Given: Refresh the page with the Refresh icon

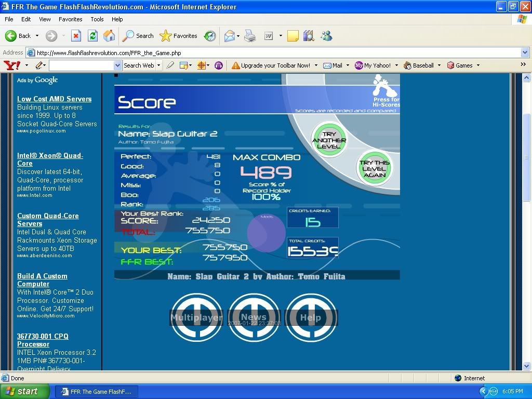Looking at the screenshot, I should pos(92,36).
